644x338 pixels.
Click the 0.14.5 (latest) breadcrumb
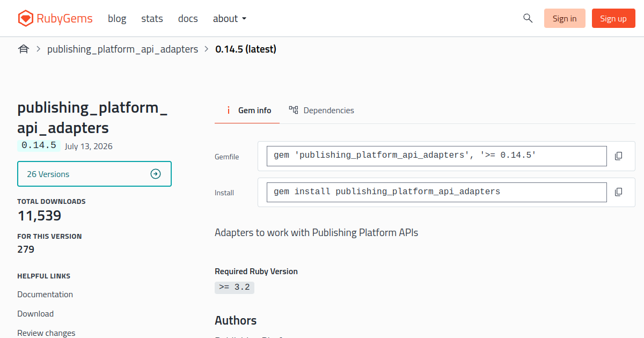[x=246, y=49]
